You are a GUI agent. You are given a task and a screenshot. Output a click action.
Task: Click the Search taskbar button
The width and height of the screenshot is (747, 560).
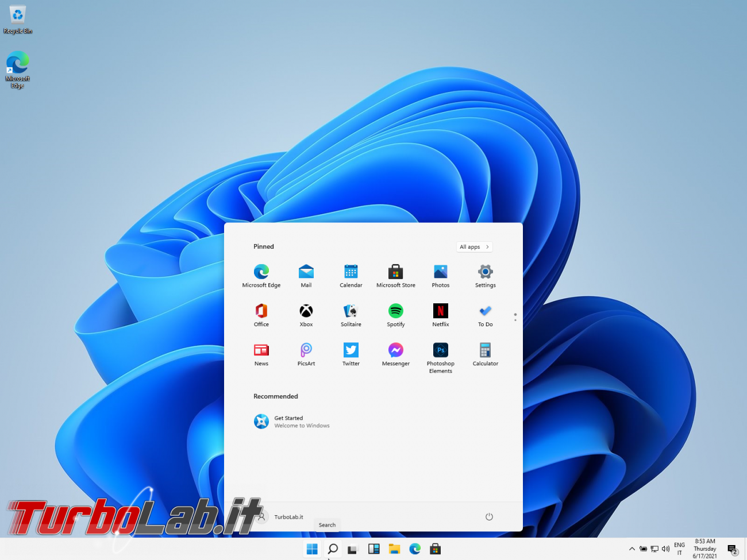(332, 549)
